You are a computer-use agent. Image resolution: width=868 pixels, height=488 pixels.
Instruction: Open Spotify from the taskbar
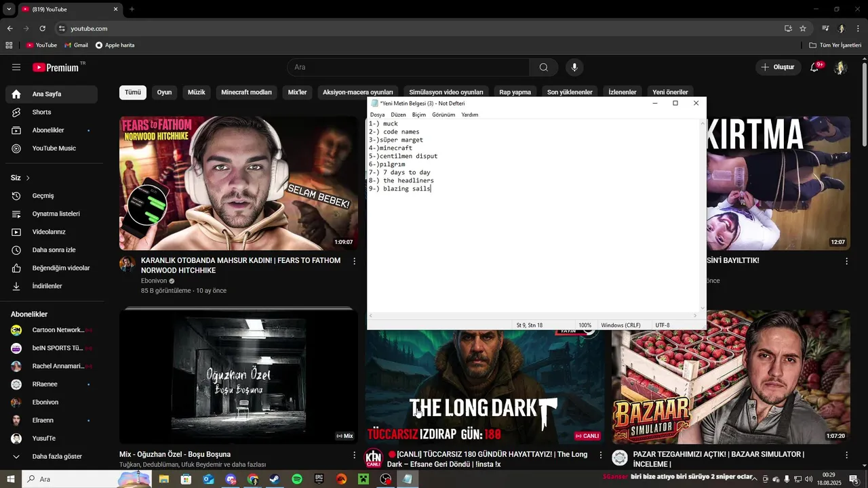[x=297, y=479]
